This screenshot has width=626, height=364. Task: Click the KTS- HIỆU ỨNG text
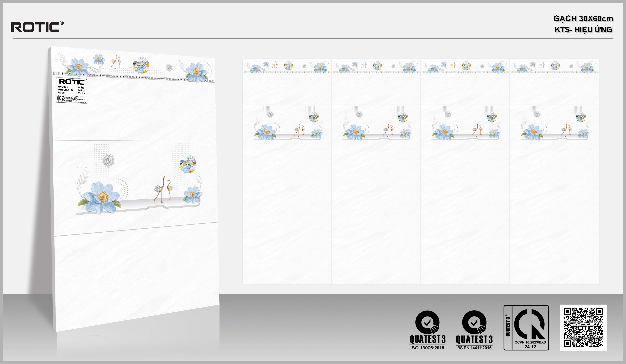(x=583, y=30)
